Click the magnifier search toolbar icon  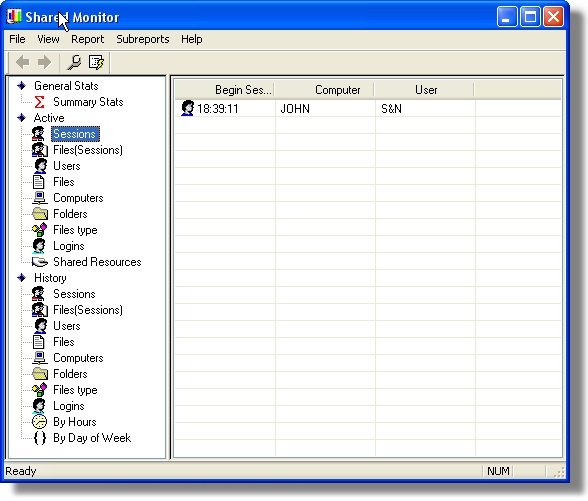click(74, 62)
